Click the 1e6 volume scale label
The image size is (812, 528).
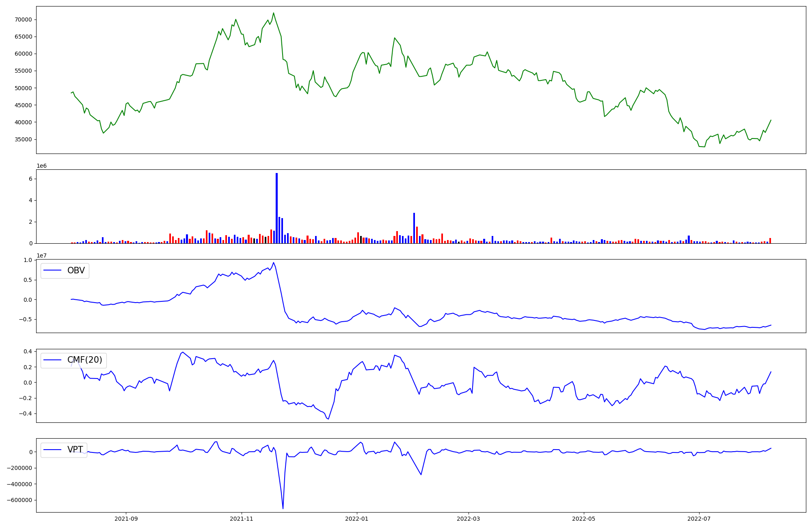41,166
